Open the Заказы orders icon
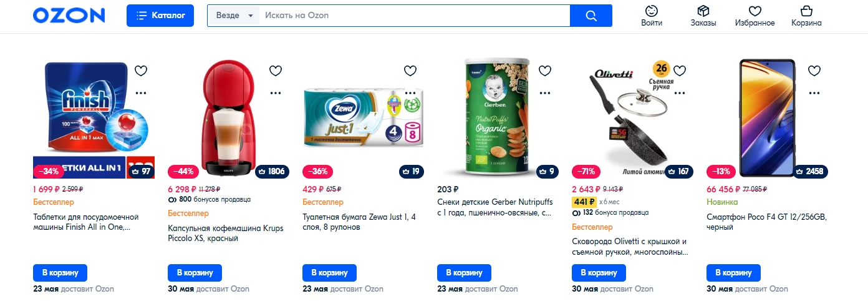868x301 pixels. pos(703,16)
